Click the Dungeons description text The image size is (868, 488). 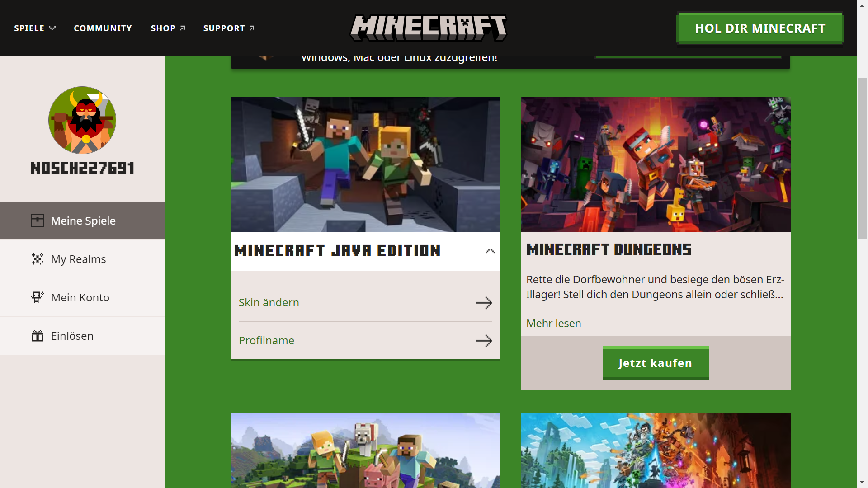[655, 287]
